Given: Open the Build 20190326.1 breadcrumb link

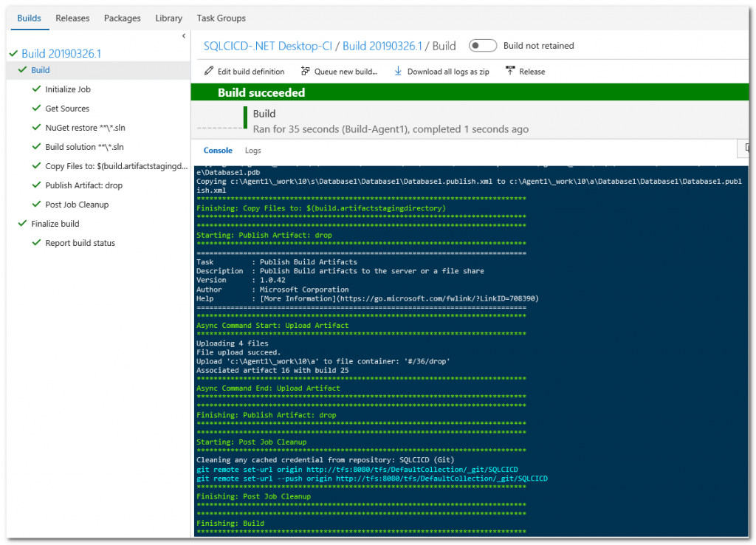Looking at the screenshot, I should [x=382, y=46].
